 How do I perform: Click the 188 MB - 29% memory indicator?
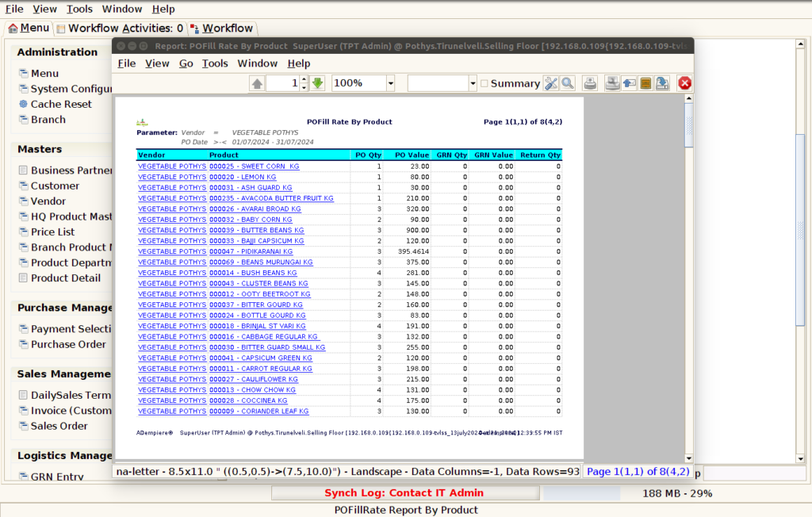tap(677, 494)
